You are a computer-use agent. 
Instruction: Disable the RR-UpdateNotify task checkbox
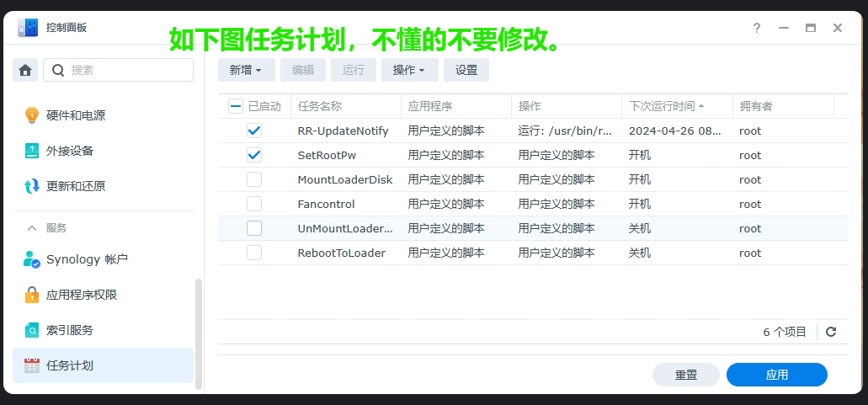pos(254,131)
